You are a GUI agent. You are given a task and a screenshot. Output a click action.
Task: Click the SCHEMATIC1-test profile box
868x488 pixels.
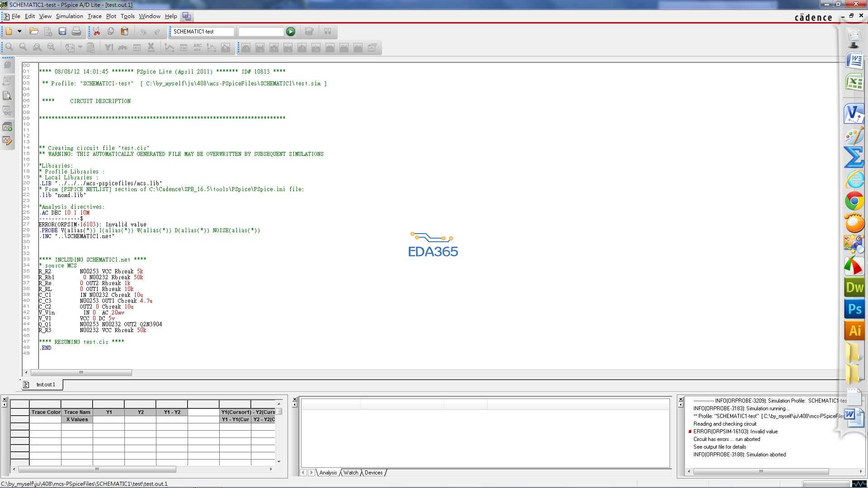click(x=202, y=32)
